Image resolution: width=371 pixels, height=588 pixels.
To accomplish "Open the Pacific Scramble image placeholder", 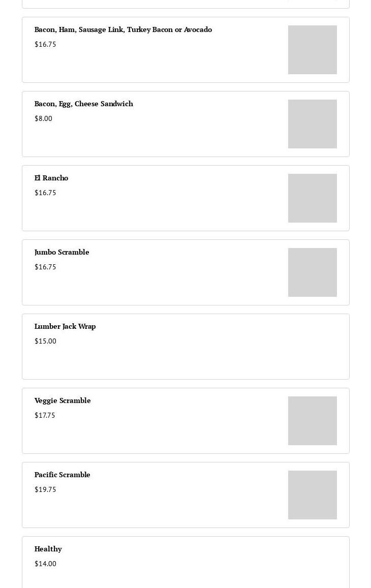I will coord(312,495).
